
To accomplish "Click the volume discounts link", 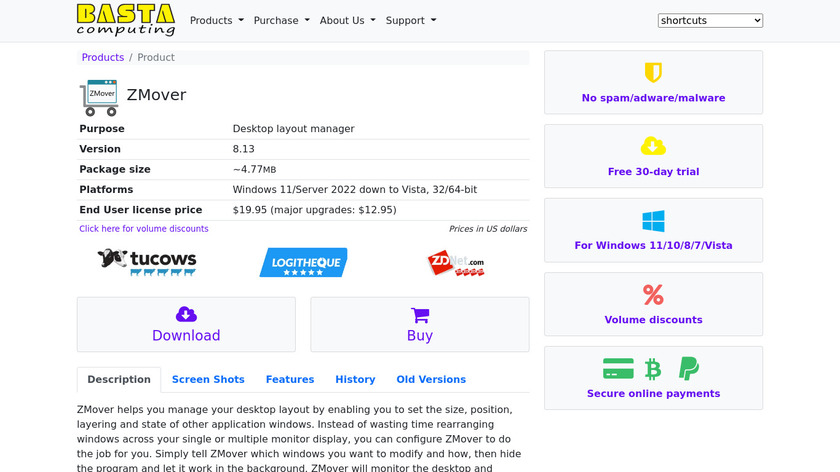I will click(x=144, y=229).
